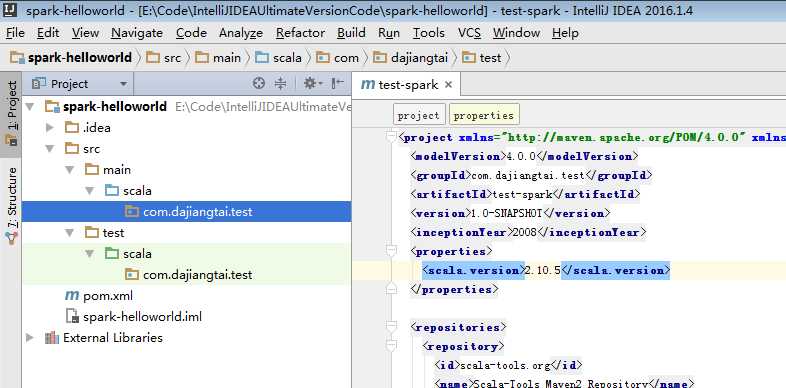Open the Refactor menu

coord(300,33)
